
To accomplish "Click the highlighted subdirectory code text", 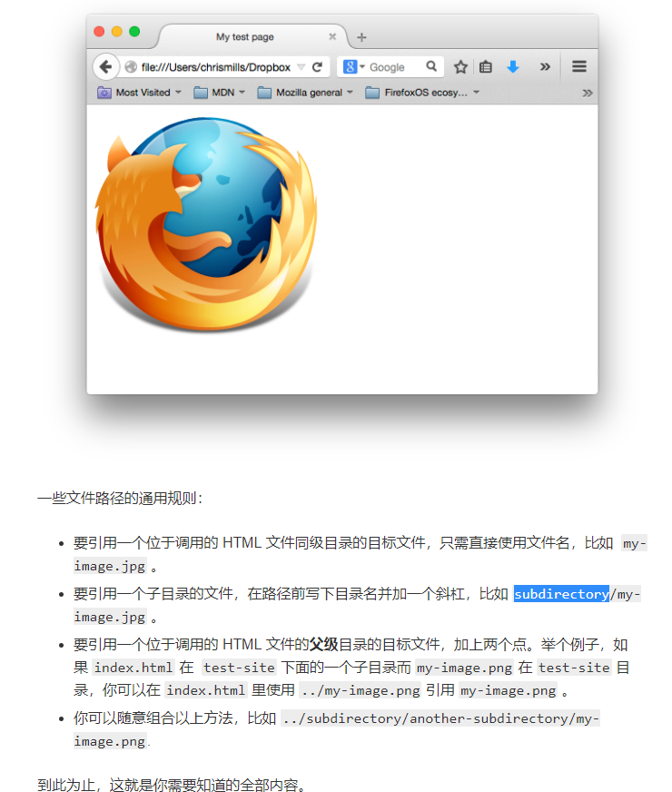I will click(x=561, y=594).
